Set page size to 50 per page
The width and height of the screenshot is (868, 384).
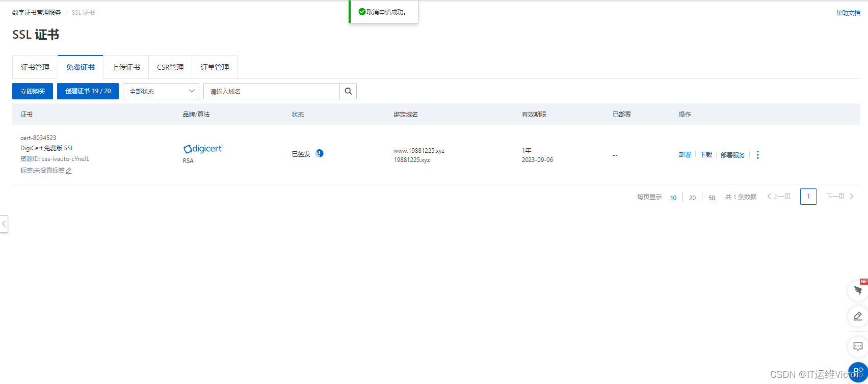click(x=712, y=198)
